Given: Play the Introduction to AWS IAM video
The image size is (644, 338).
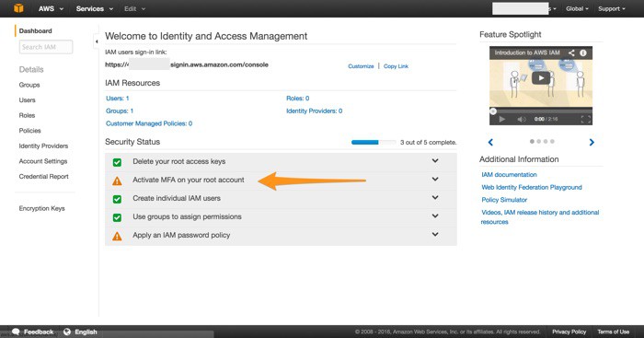Looking at the screenshot, I should click(x=541, y=77).
